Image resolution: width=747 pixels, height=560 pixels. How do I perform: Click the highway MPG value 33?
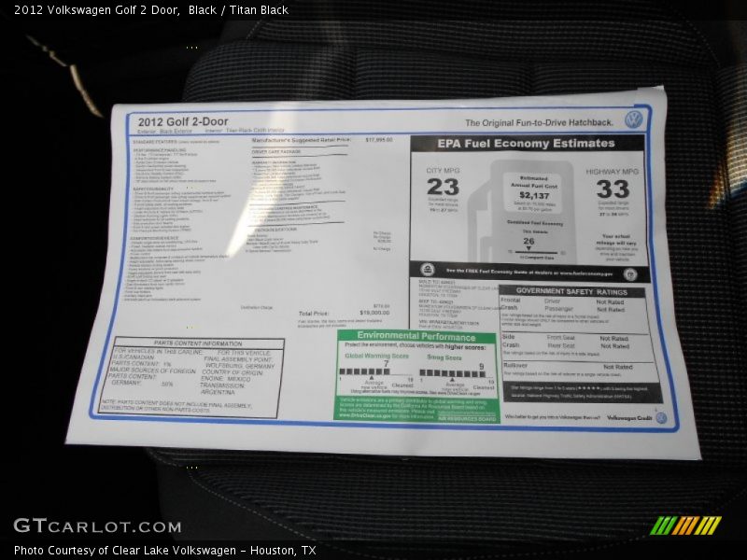(x=613, y=189)
